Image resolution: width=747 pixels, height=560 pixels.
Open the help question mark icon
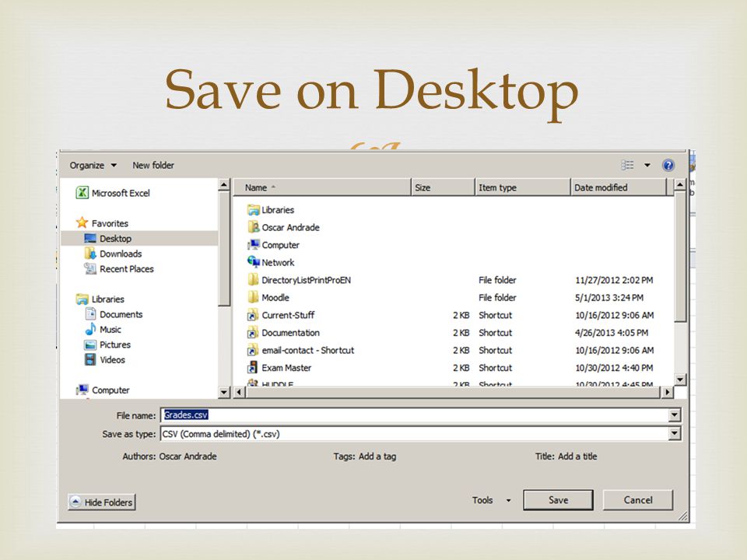pos(668,165)
